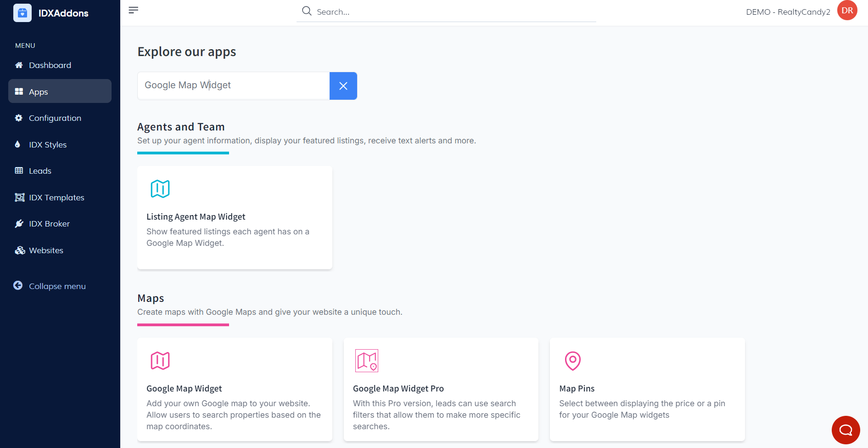
Task: Open the DR user avatar
Action: [x=847, y=11]
